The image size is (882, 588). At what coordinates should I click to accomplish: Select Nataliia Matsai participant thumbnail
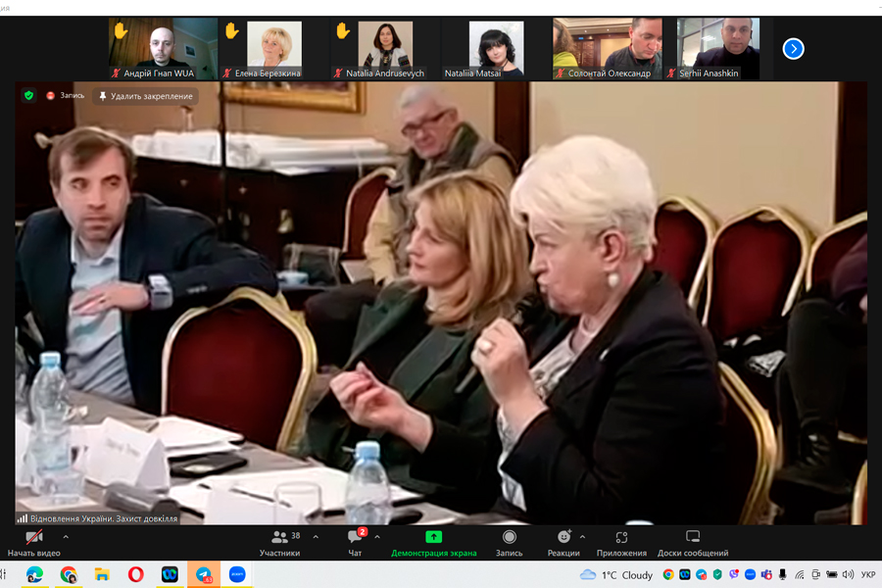coord(496,48)
